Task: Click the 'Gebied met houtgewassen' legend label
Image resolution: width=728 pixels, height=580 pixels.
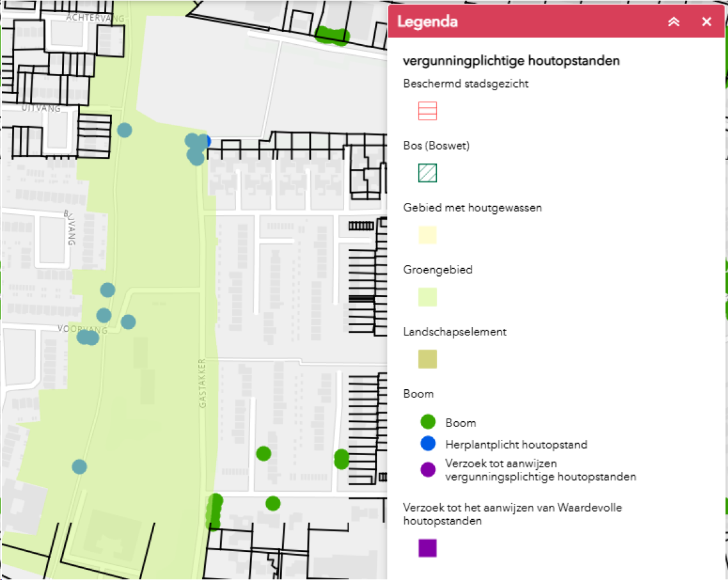Action: tap(472, 208)
